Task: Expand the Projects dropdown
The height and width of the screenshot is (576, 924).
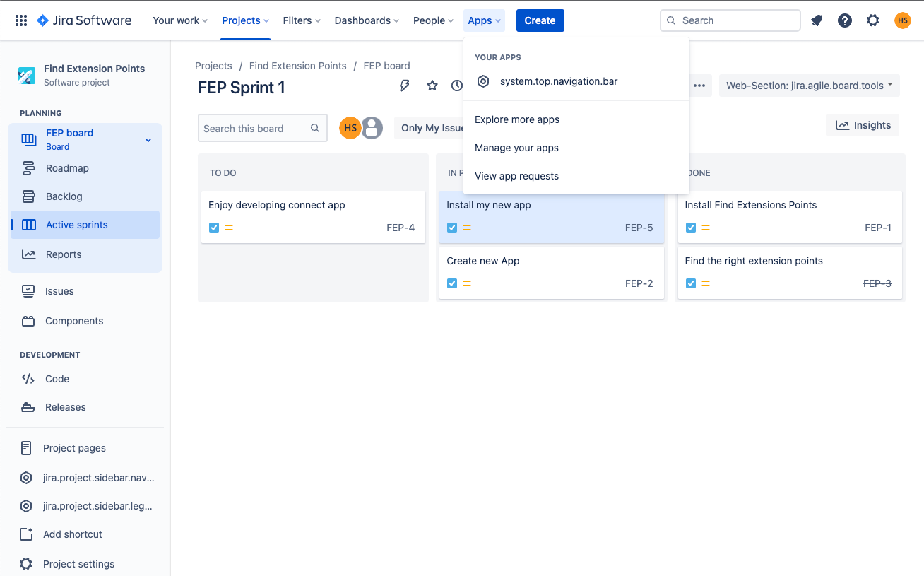Action: [x=246, y=20]
